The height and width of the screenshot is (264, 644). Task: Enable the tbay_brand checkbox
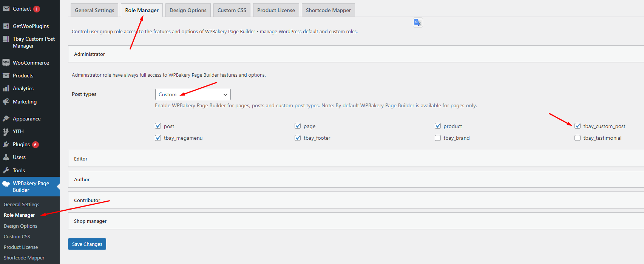[438, 138]
